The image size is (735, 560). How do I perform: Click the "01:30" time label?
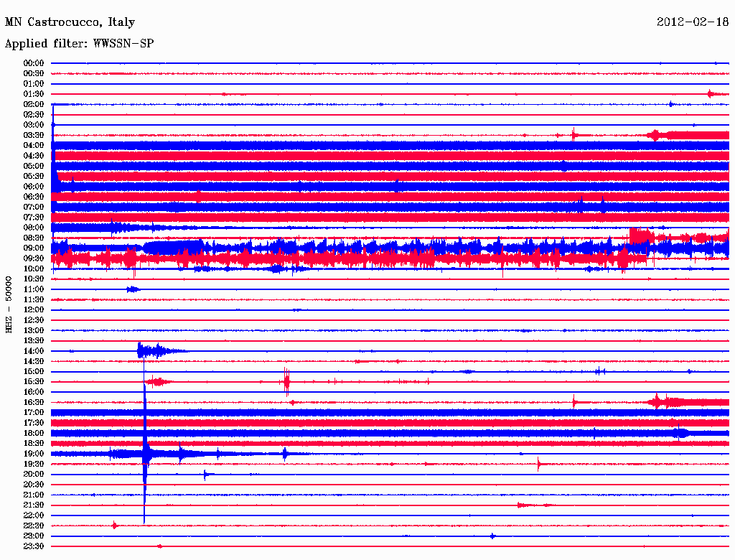33,94
